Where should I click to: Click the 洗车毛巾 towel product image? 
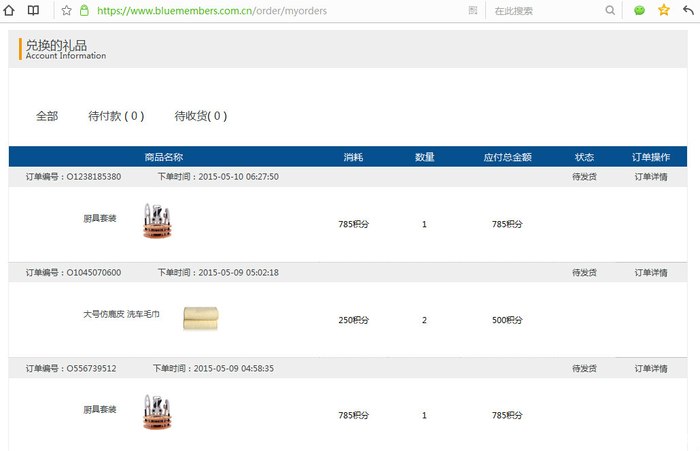click(x=201, y=318)
